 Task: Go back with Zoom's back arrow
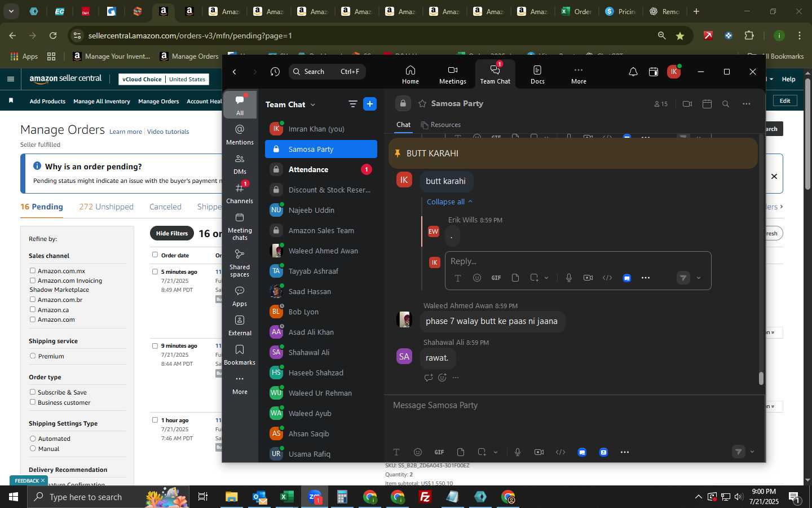tap(235, 72)
